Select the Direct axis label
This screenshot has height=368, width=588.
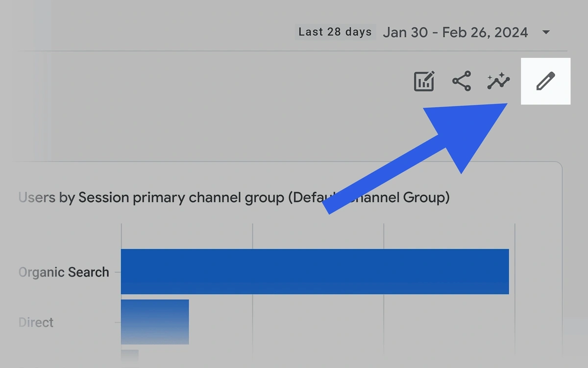click(x=36, y=322)
